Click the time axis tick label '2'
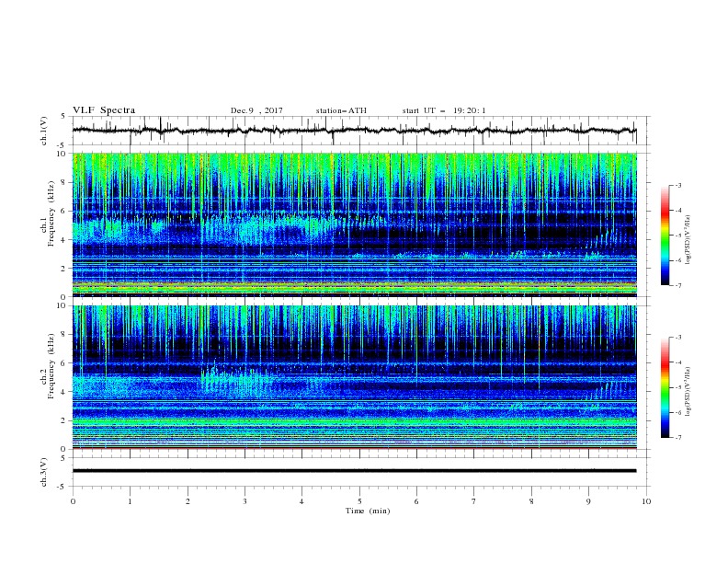Image resolution: width=728 pixels, height=563 pixels. tap(188, 501)
